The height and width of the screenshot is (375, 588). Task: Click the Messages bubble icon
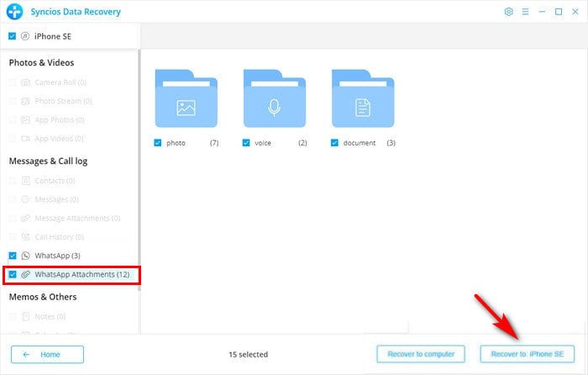coord(25,199)
